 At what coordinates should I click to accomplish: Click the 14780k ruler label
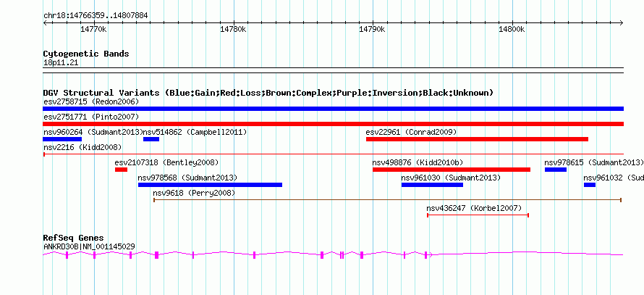(233, 30)
